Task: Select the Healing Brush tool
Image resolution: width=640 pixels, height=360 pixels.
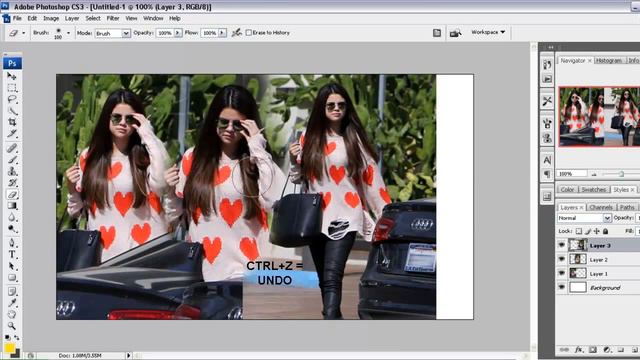Action: point(12,148)
